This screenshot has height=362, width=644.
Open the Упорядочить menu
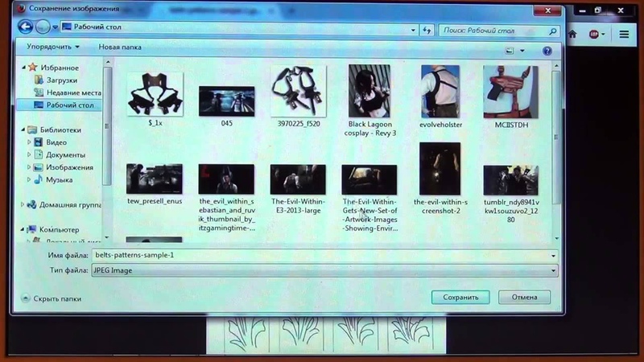click(53, 47)
